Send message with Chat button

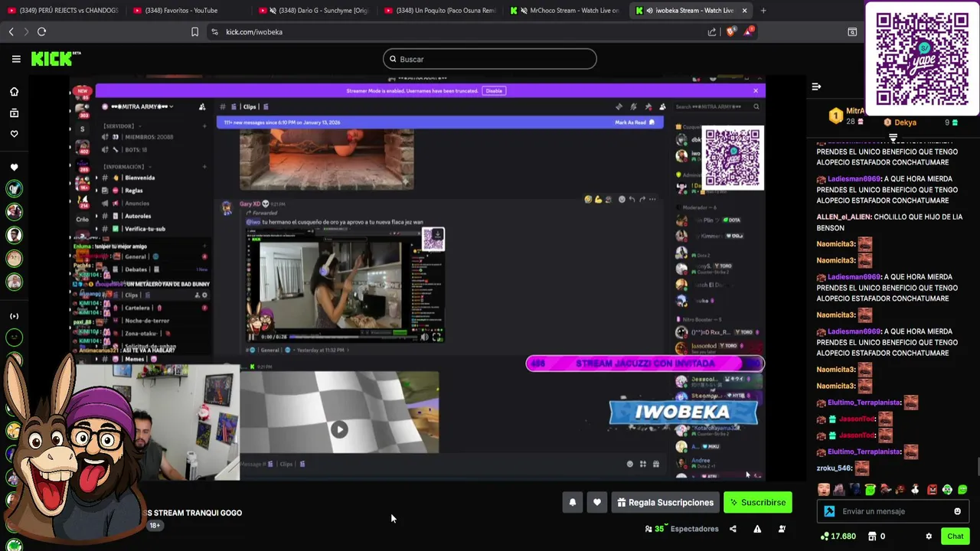coord(955,536)
